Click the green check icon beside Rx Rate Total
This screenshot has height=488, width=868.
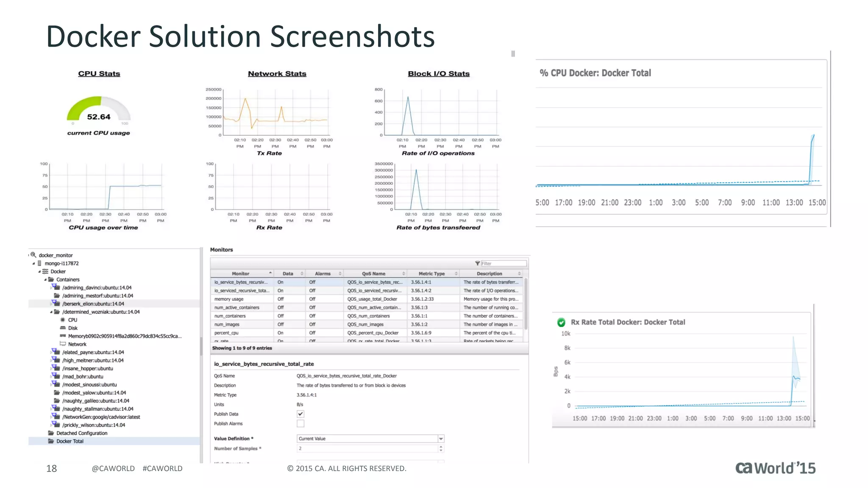point(561,322)
